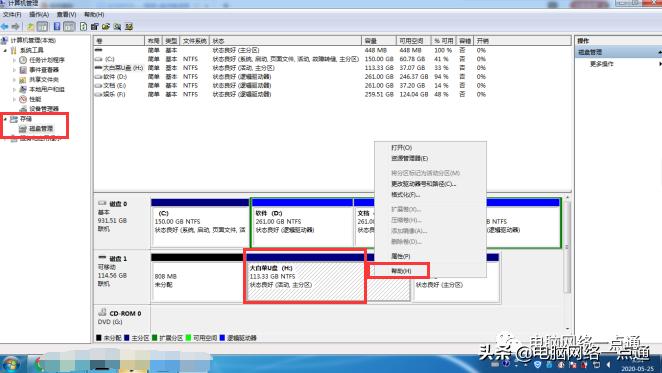Sort by the 文件系统 column header
The height and width of the screenshot is (373, 662).
195,41
